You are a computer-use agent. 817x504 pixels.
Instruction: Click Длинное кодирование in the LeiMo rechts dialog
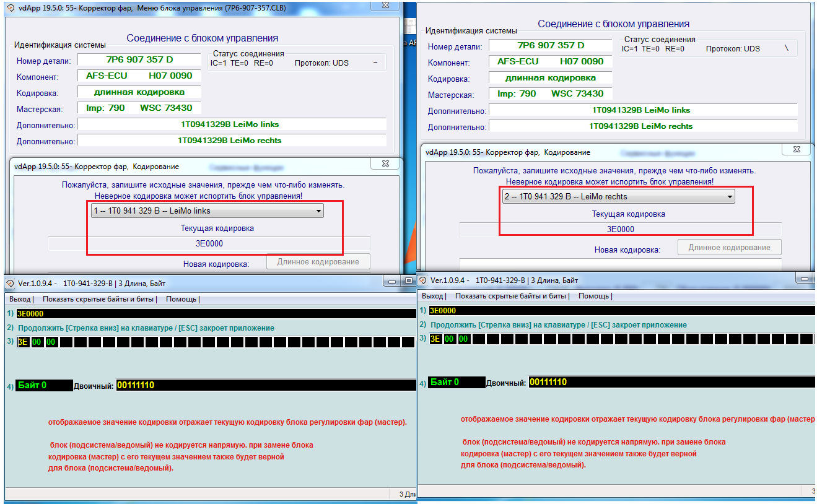click(x=730, y=248)
